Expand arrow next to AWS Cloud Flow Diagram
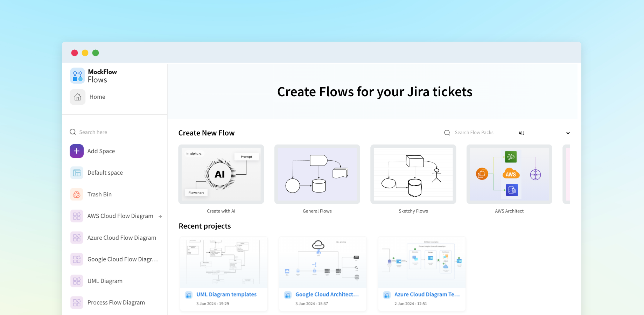Image resolution: width=644 pixels, height=315 pixels. pyautogui.click(x=160, y=216)
